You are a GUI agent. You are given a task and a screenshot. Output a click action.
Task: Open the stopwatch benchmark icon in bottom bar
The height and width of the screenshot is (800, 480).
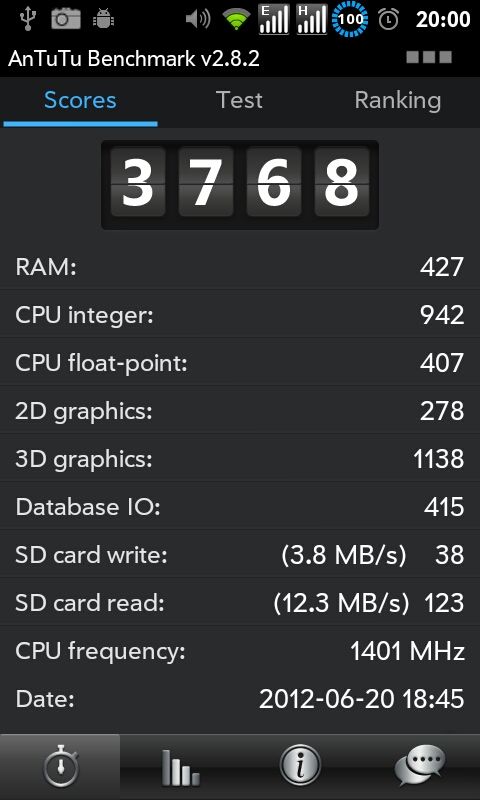click(60, 766)
